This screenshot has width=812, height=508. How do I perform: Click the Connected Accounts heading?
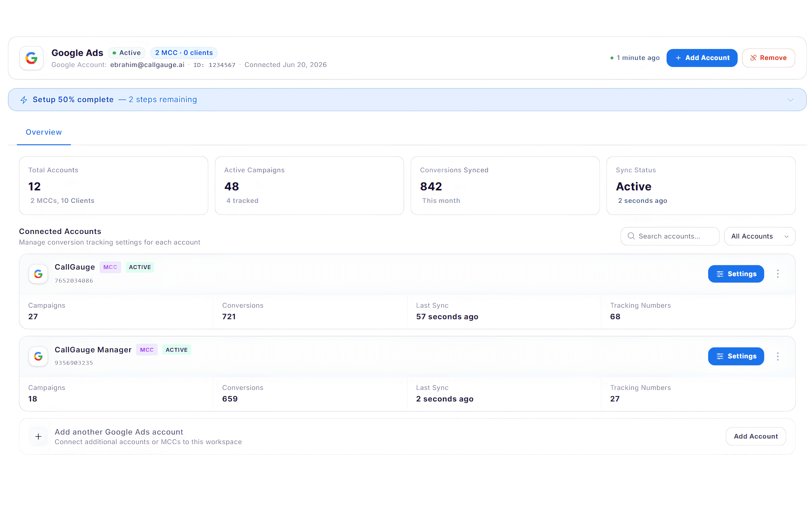(x=60, y=232)
